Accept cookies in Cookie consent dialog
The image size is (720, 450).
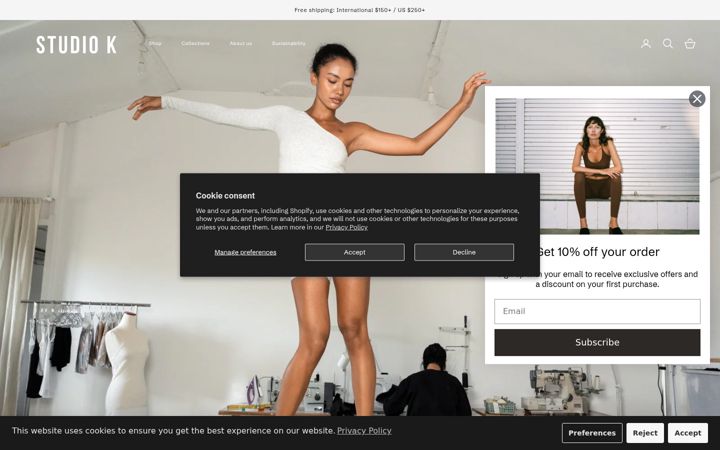[354, 252]
